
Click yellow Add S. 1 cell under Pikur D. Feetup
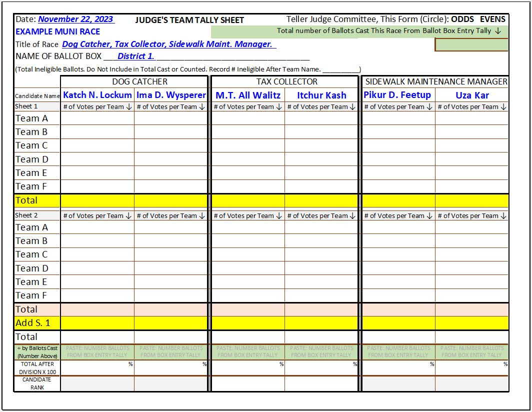(398, 323)
